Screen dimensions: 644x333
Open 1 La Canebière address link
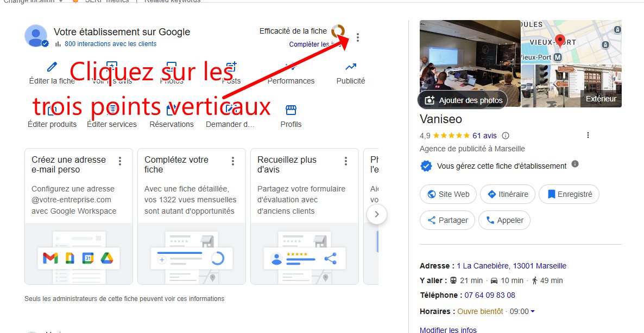pyautogui.click(x=512, y=266)
